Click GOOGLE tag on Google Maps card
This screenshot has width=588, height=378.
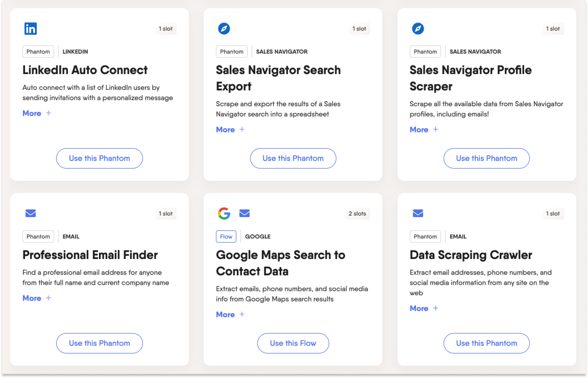pyautogui.click(x=258, y=236)
